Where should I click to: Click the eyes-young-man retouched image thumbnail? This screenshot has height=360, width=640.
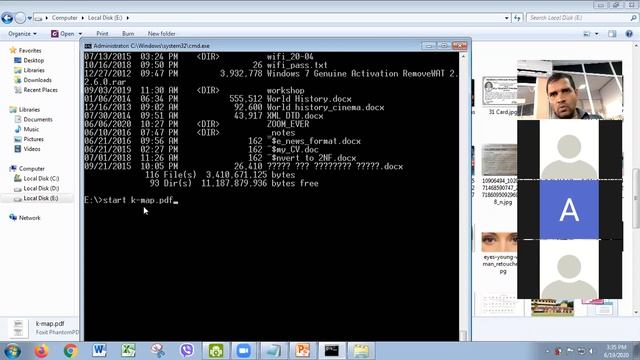tap(499, 242)
